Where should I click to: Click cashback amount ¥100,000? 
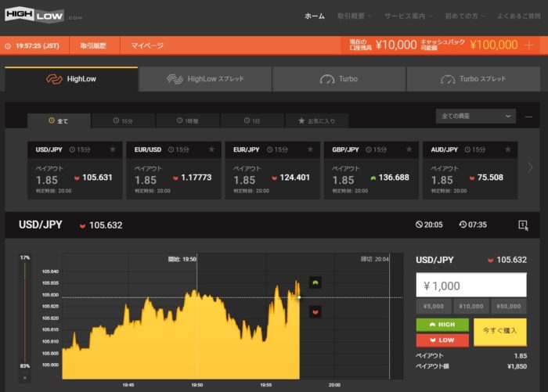pos(493,45)
